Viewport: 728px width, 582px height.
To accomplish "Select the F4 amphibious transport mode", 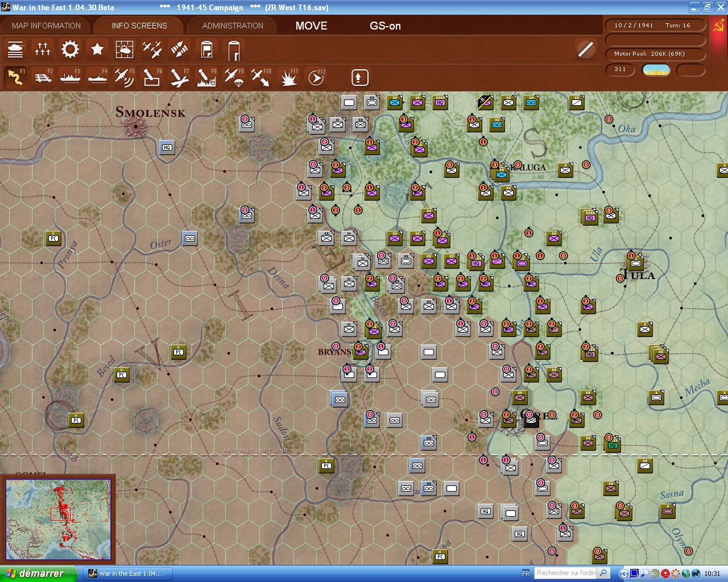I will tap(97, 77).
